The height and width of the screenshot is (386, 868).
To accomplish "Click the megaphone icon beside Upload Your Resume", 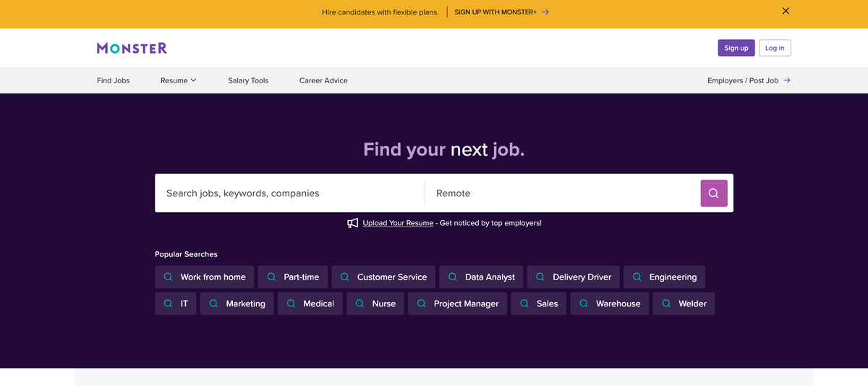I will pyautogui.click(x=353, y=223).
